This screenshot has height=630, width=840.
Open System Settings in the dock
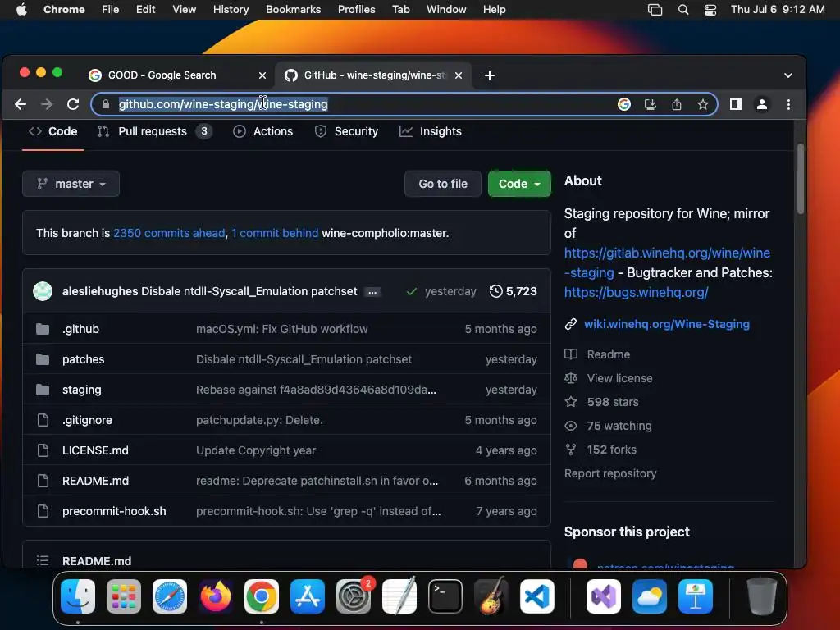pyautogui.click(x=354, y=596)
